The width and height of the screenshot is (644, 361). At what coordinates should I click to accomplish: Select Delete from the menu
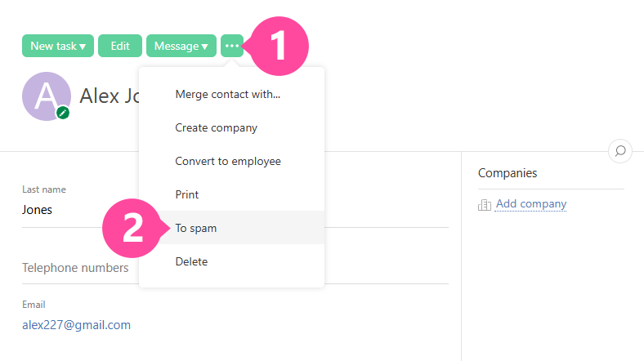pos(191,261)
